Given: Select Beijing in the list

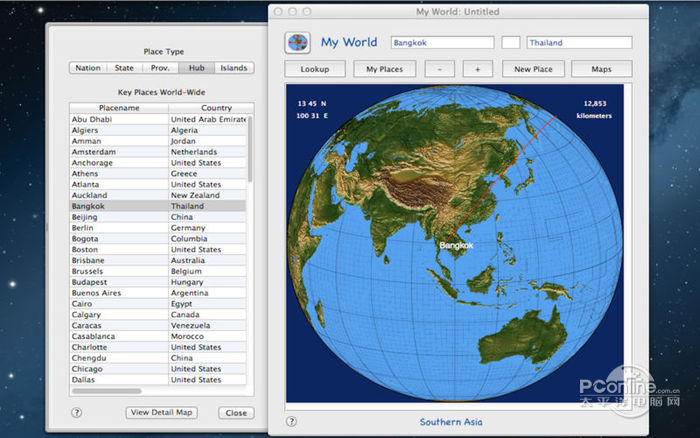Looking at the screenshot, I should 158,217.
